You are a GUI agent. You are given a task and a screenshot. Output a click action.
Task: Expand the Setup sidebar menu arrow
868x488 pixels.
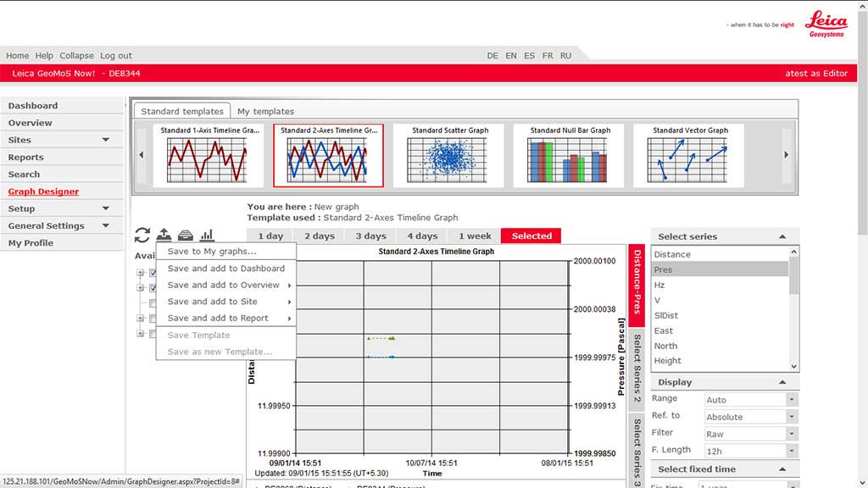point(106,208)
